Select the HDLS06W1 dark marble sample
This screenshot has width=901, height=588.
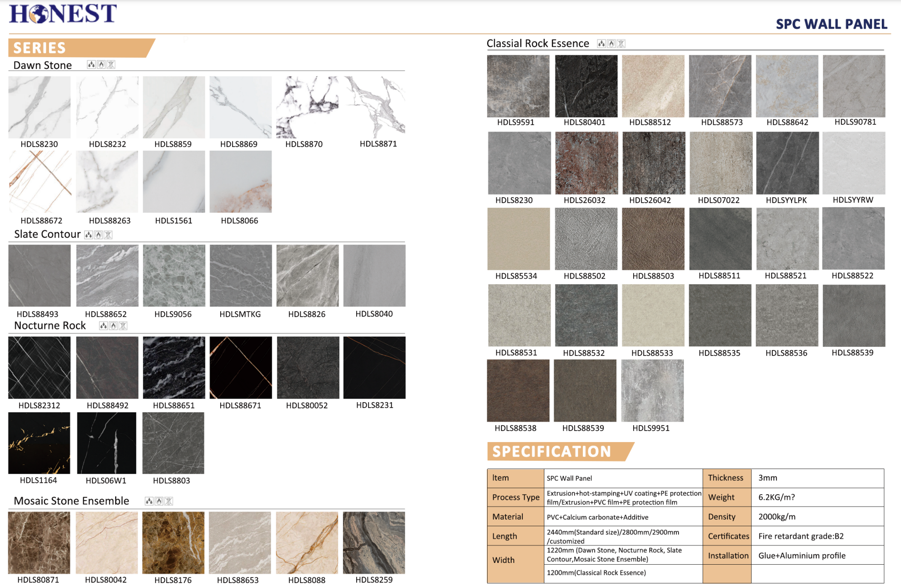tap(107, 443)
